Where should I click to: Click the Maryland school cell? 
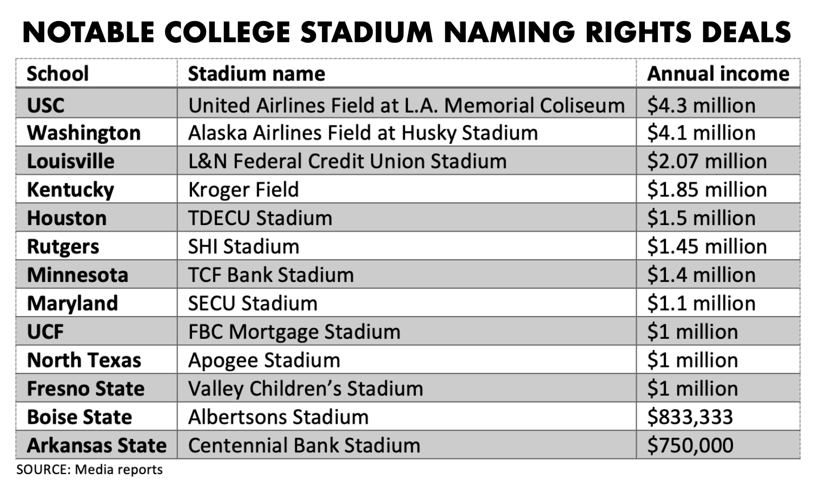(x=72, y=303)
